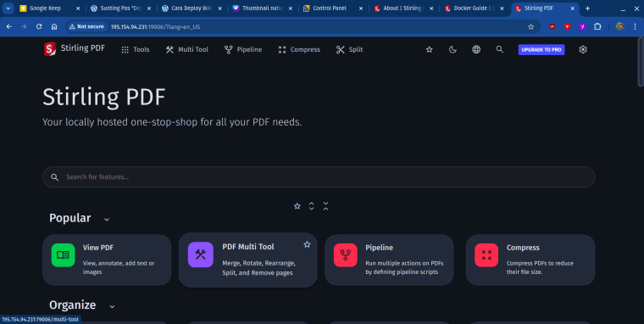The height and width of the screenshot is (324, 644).
Task: Open the Compress card
Action: tap(530, 260)
